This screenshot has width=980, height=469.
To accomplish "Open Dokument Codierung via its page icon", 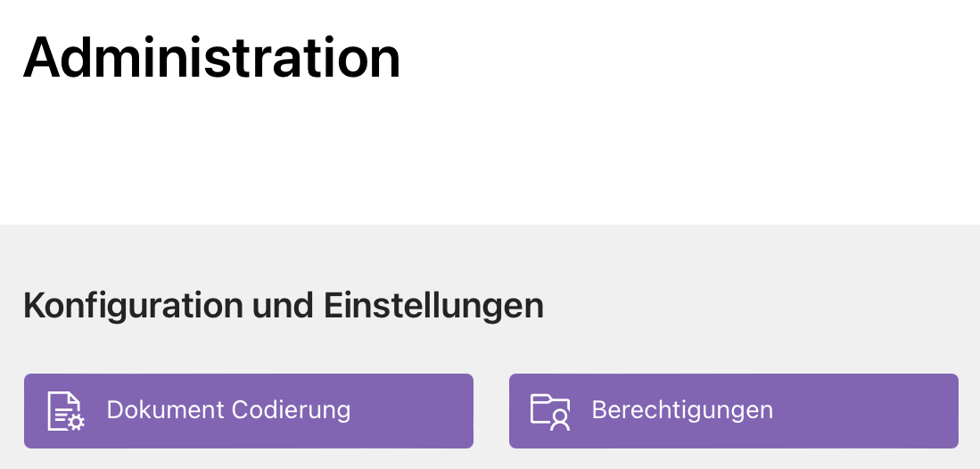I will click(66, 411).
